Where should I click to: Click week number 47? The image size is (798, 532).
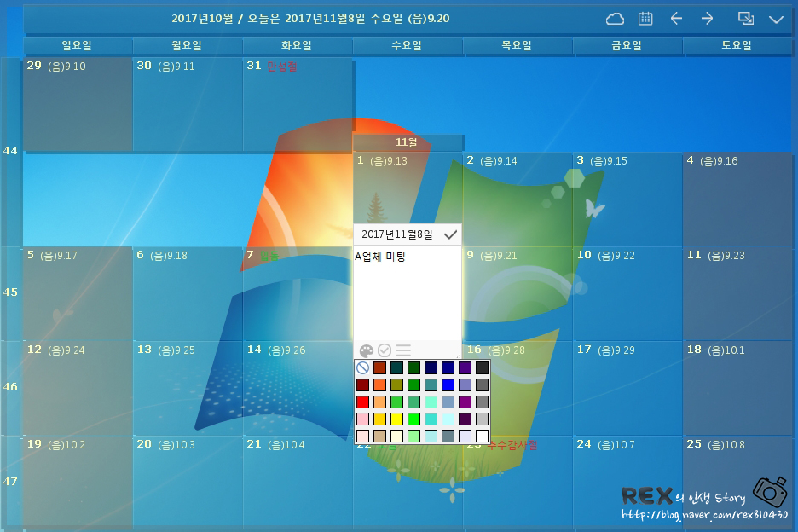point(11,482)
